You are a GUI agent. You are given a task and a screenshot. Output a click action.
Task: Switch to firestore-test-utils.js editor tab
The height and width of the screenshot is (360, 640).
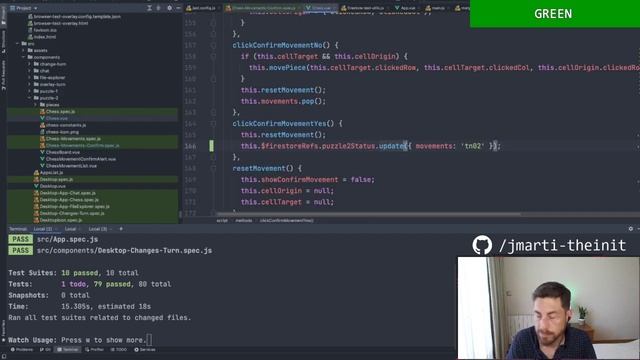pyautogui.click(x=364, y=8)
